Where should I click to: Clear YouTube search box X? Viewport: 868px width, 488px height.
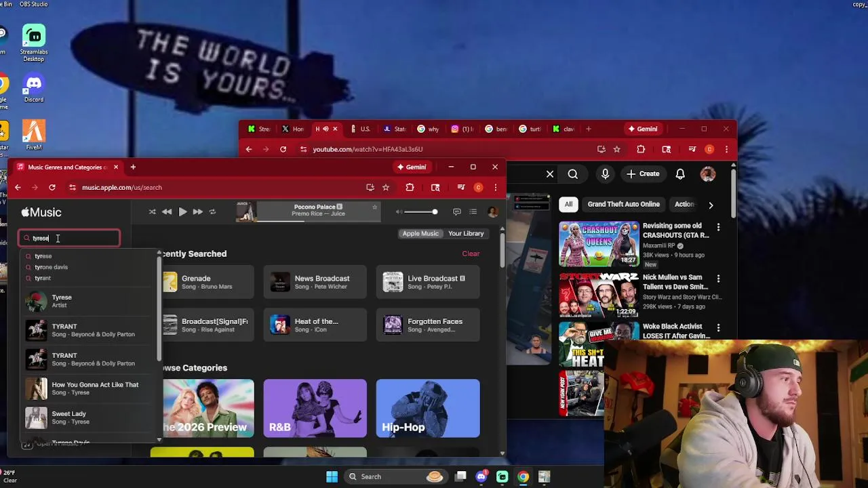[x=550, y=174]
